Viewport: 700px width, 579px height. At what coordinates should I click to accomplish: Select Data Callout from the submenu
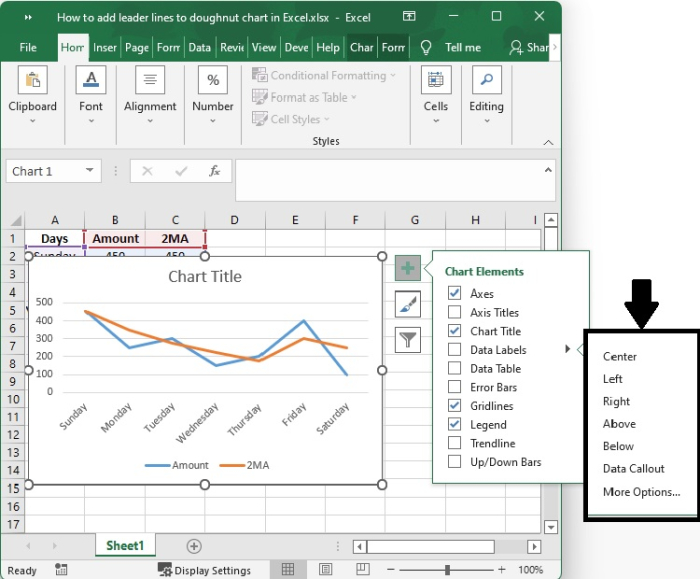pos(633,469)
